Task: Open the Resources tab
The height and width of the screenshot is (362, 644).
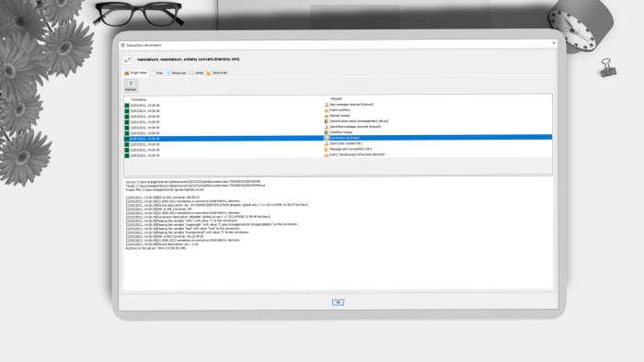Action: coord(177,73)
